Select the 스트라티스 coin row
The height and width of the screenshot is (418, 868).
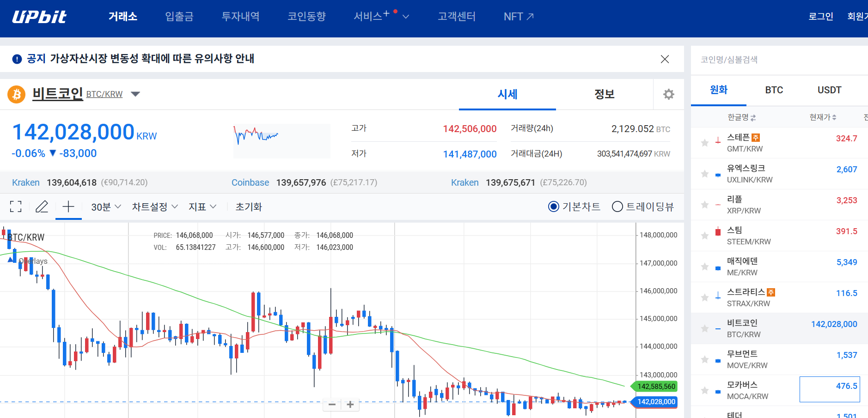pyautogui.click(x=780, y=297)
